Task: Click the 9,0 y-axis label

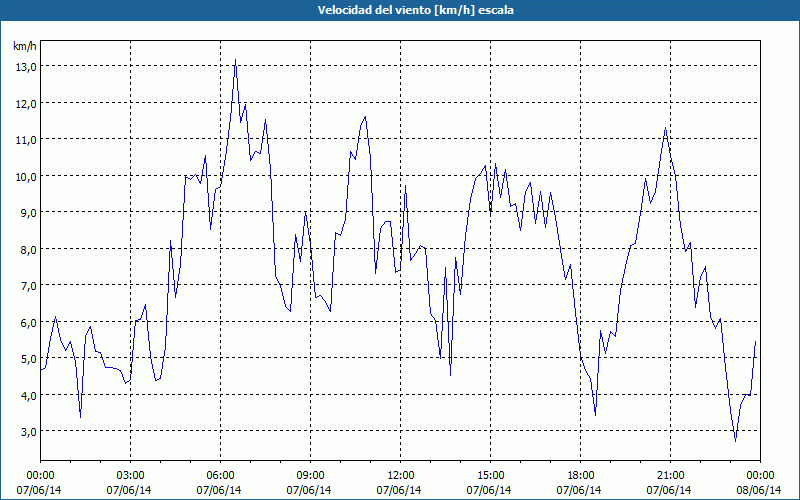Action: (28, 213)
